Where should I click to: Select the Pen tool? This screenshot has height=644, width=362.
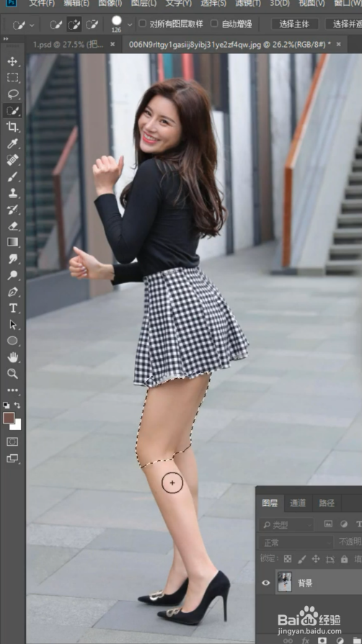13,292
